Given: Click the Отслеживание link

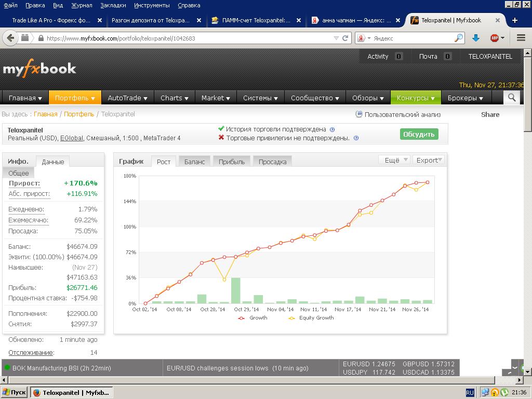Looking at the screenshot, I should pos(31,353).
